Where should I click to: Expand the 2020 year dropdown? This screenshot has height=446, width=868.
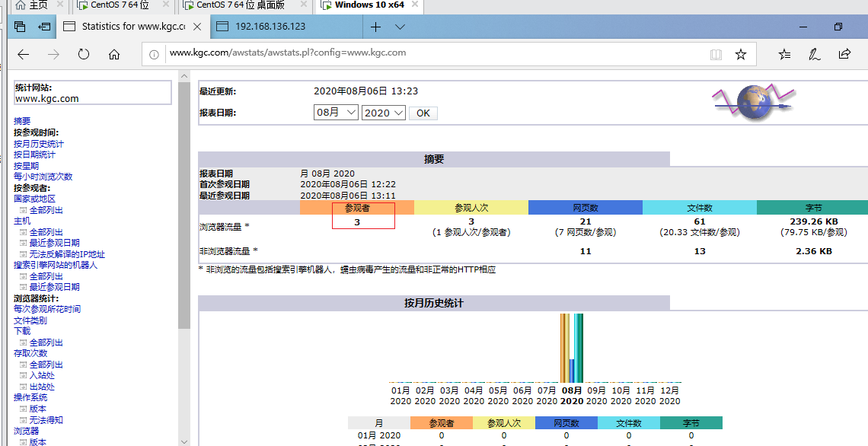coord(384,112)
